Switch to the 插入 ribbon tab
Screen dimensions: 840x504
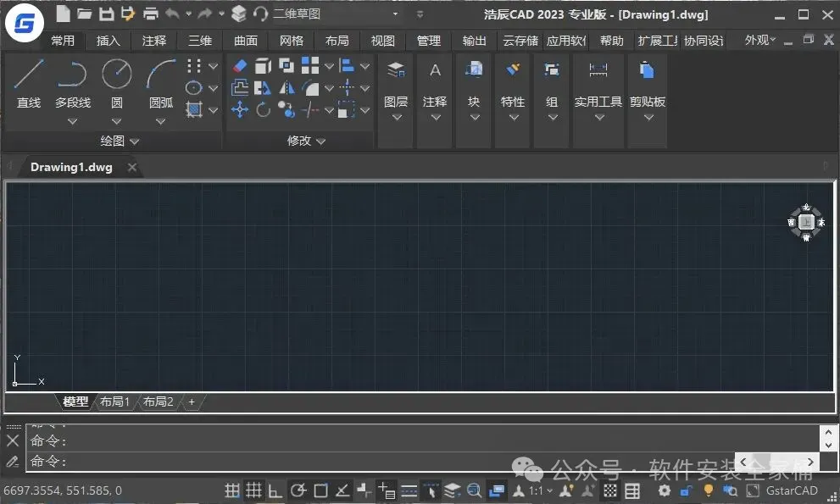(108, 41)
